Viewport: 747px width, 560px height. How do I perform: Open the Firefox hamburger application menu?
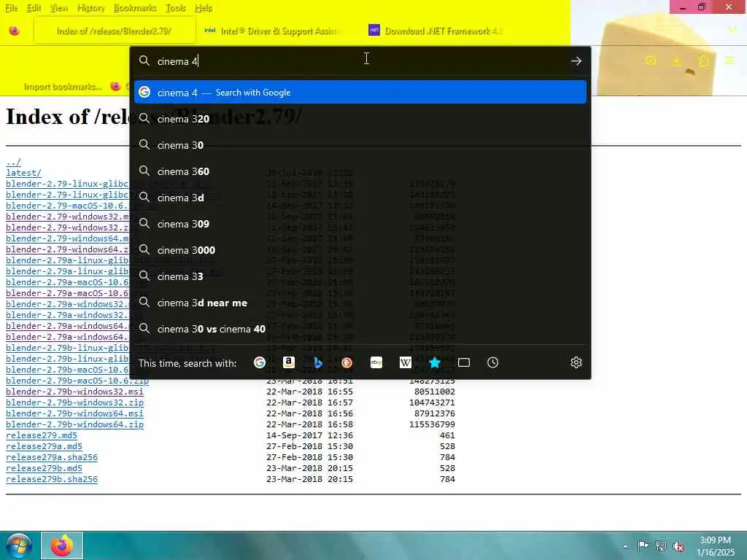click(x=729, y=61)
